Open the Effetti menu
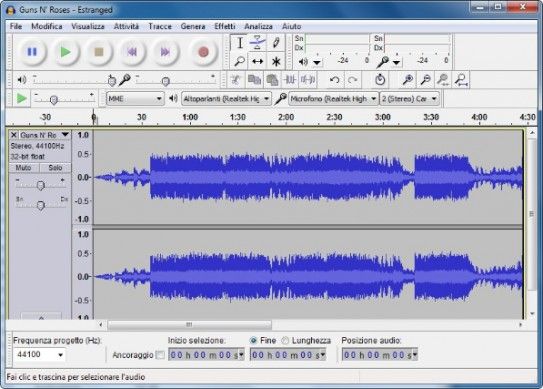543x389 pixels. coord(225,26)
